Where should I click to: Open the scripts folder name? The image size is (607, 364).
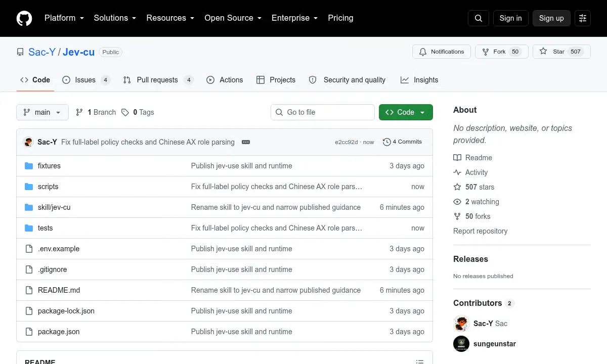point(48,187)
